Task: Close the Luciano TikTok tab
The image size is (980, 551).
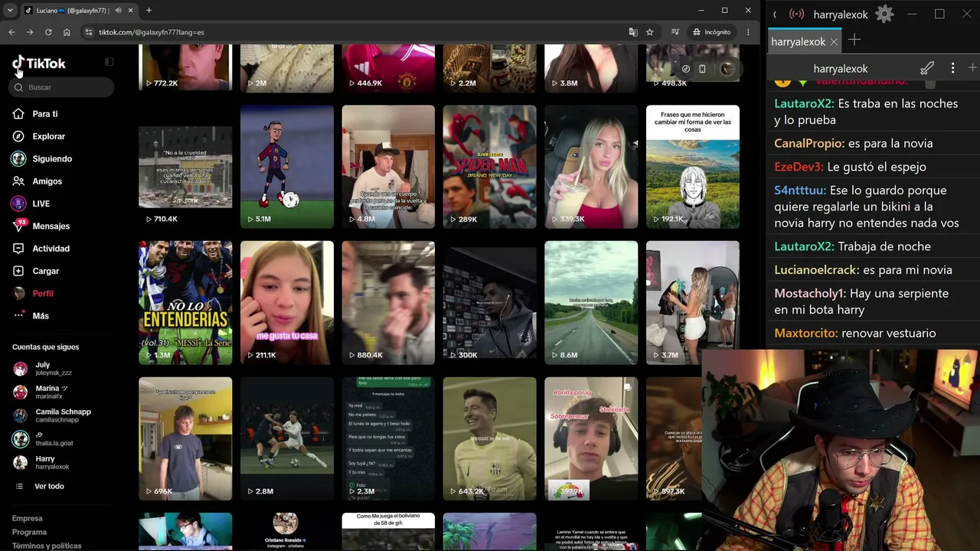Action: [131, 11]
